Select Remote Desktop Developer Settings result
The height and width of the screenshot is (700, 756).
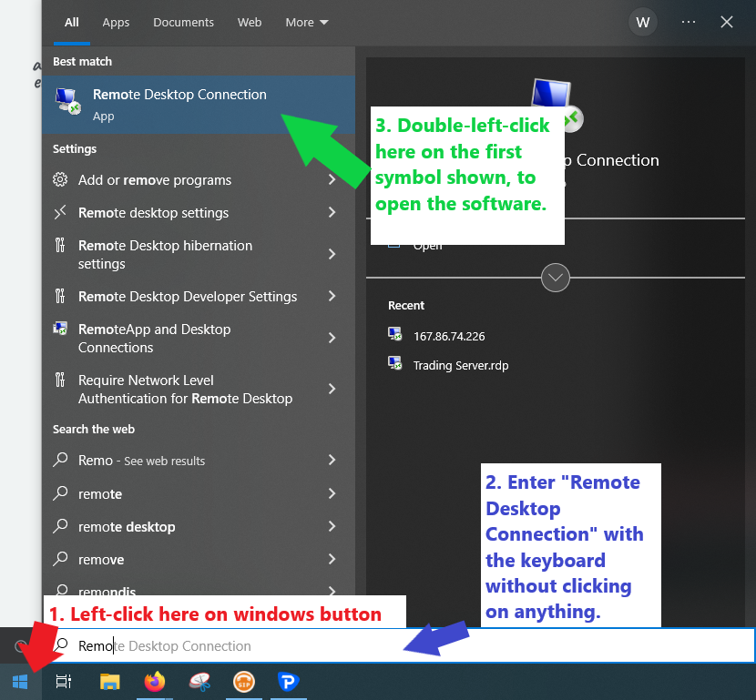pyautogui.click(x=199, y=296)
